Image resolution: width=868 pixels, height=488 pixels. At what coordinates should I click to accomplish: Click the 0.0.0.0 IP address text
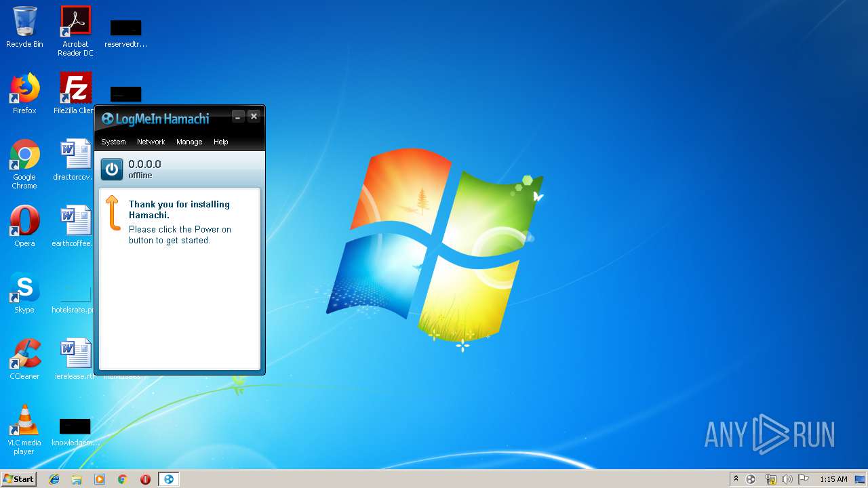click(x=144, y=164)
